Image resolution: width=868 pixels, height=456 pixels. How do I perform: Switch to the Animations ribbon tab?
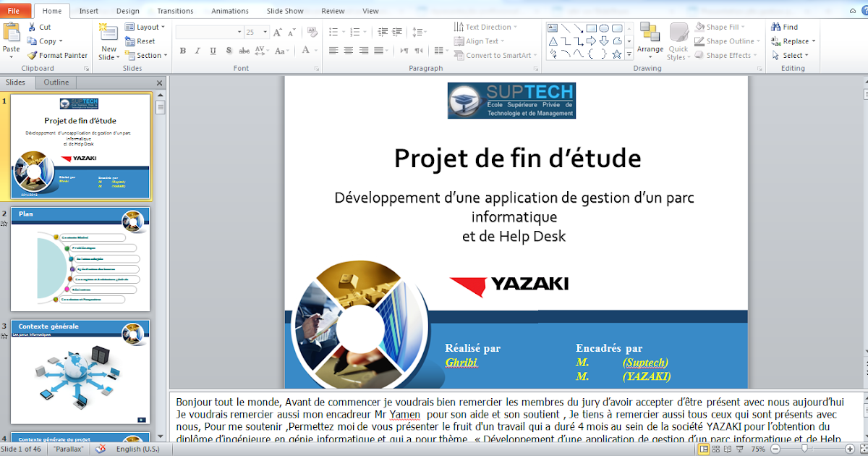click(229, 12)
